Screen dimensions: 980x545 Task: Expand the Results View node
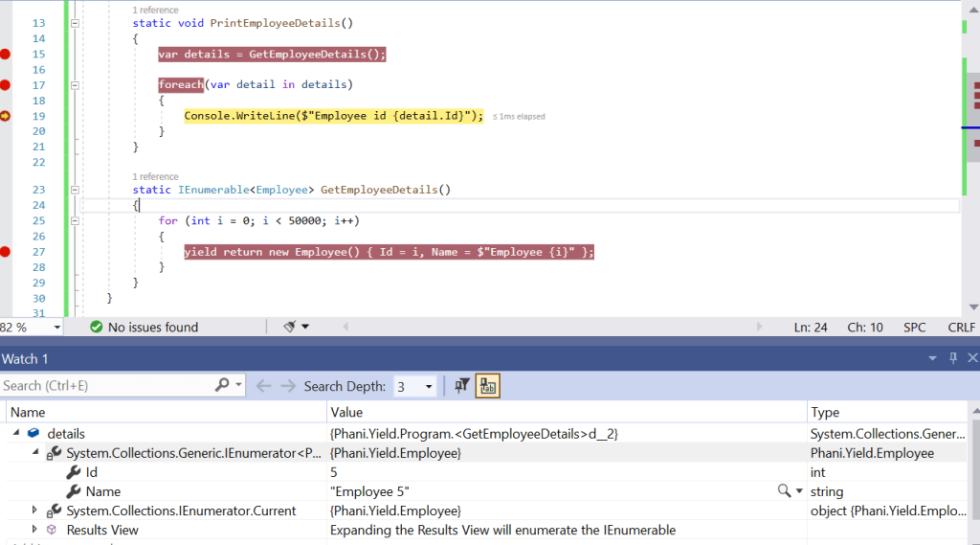[x=35, y=530]
